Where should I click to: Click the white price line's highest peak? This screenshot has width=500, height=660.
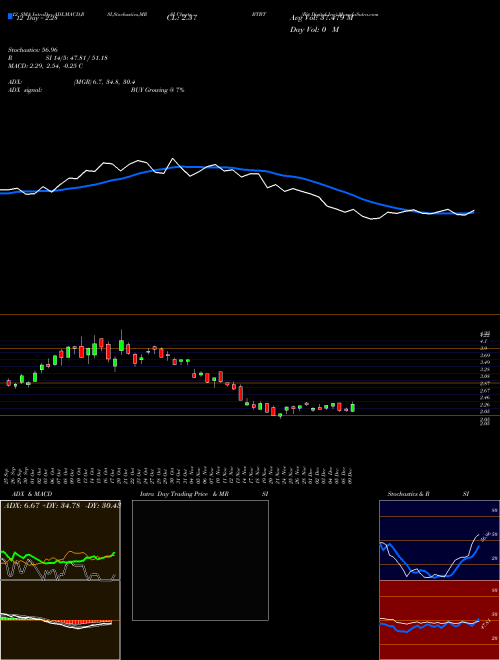[173, 159]
